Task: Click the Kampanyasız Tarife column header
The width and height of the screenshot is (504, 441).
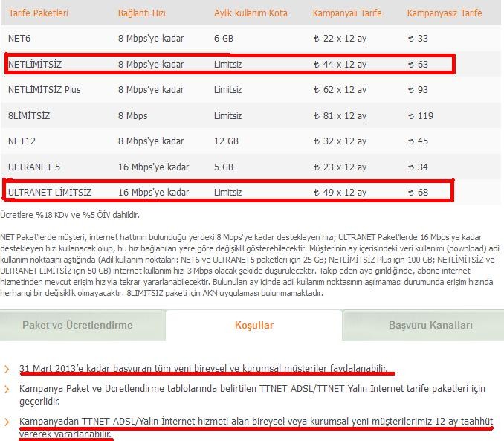Action: [445, 13]
